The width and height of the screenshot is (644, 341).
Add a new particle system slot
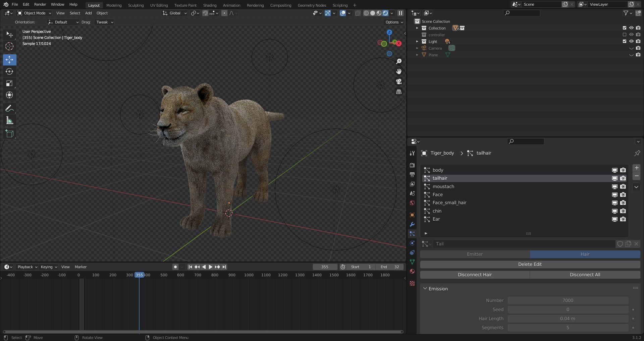(637, 168)
